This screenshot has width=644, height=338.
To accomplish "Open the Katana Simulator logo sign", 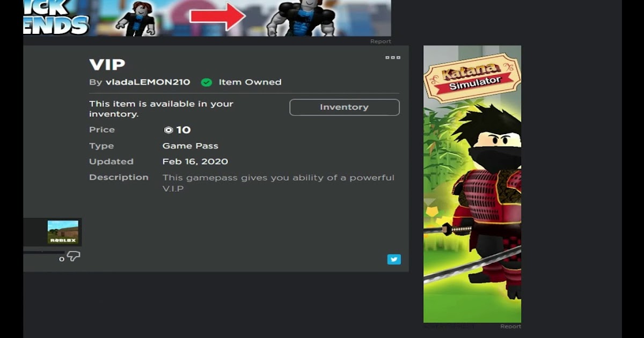I will coord(473,78).
